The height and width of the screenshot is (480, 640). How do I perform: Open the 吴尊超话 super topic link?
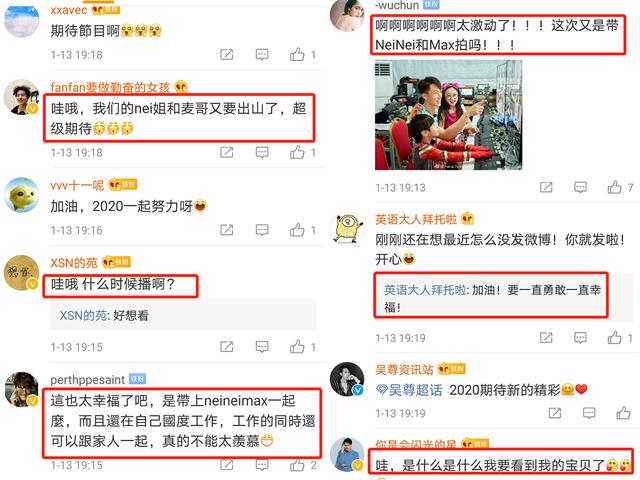coord(409,390)
